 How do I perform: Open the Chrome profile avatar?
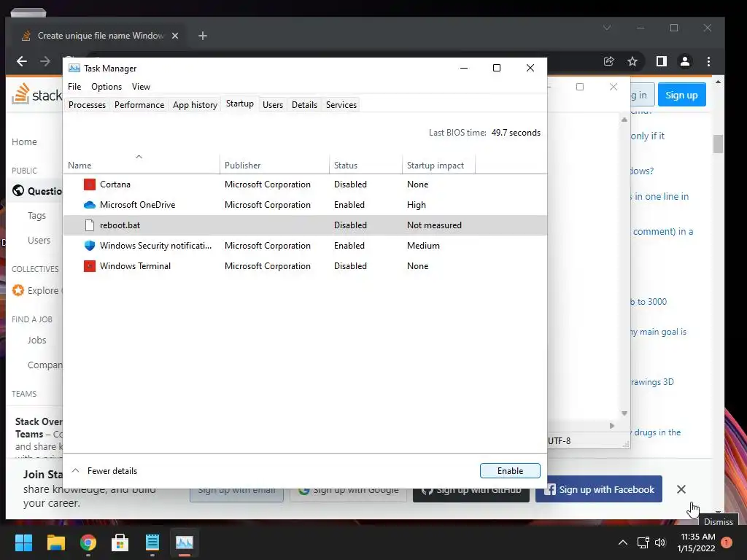pos(685,61)
